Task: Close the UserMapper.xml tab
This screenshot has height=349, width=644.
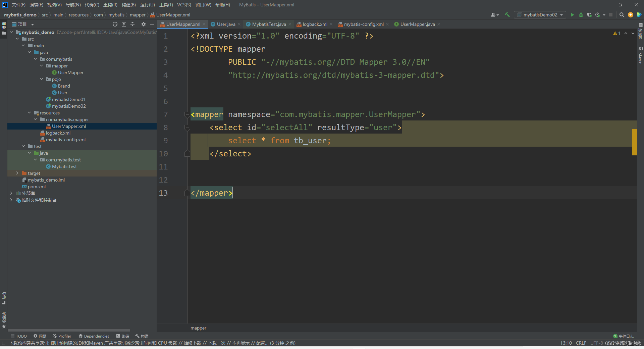Action: pyautogui.click(x=204, y=24)
